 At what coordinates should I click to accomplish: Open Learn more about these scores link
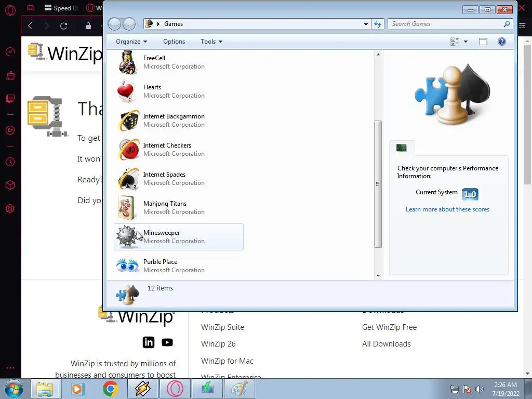(x=447, y=209)
